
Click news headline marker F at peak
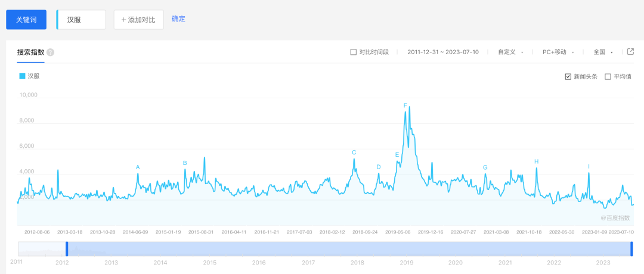point(405,105)
